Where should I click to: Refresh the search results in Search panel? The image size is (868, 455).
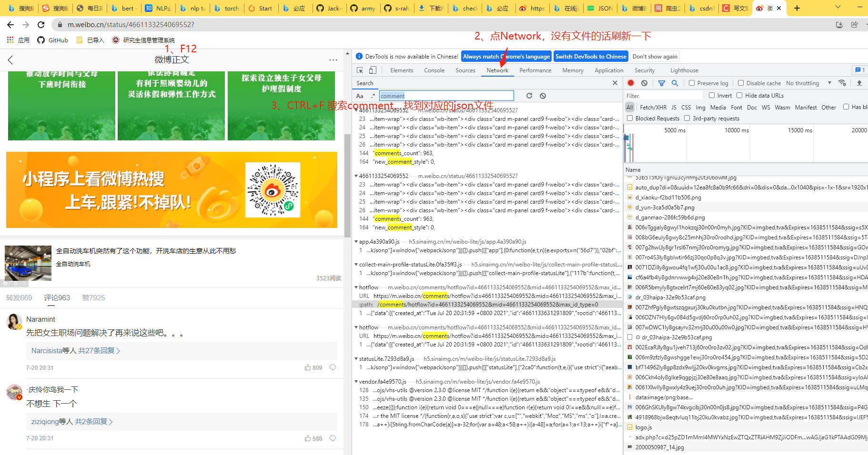[529, 96]
